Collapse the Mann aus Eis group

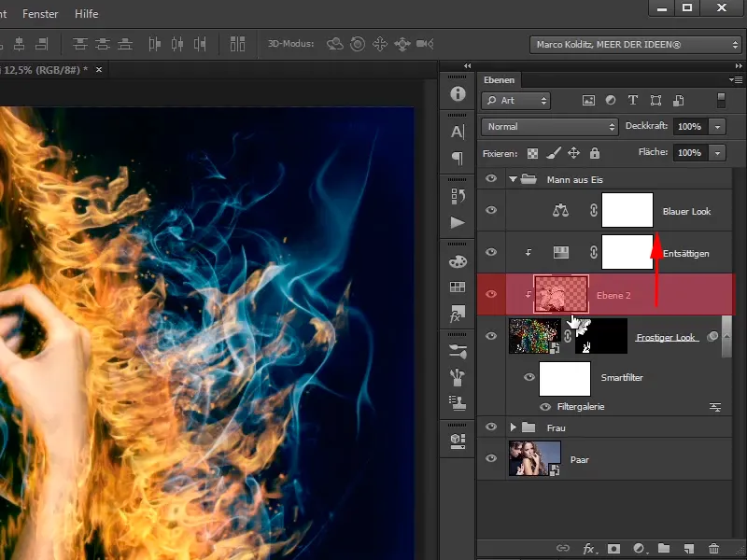point(513,179)
